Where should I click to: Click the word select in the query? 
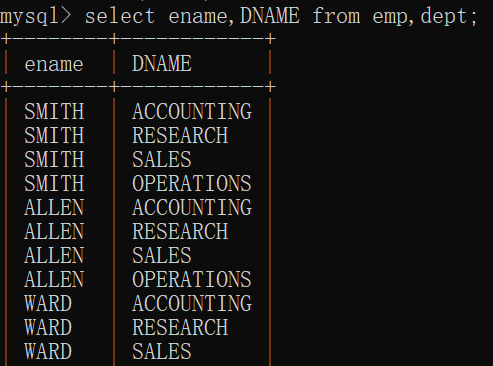[x=120, y=16]
